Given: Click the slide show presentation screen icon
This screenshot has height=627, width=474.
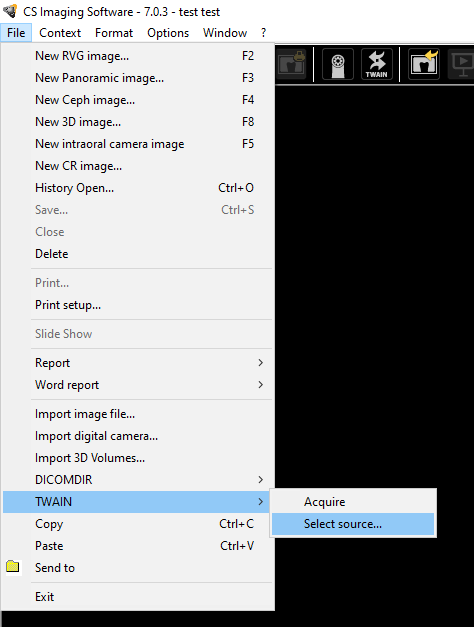Looking at the screenshot, I should (461, 64).
